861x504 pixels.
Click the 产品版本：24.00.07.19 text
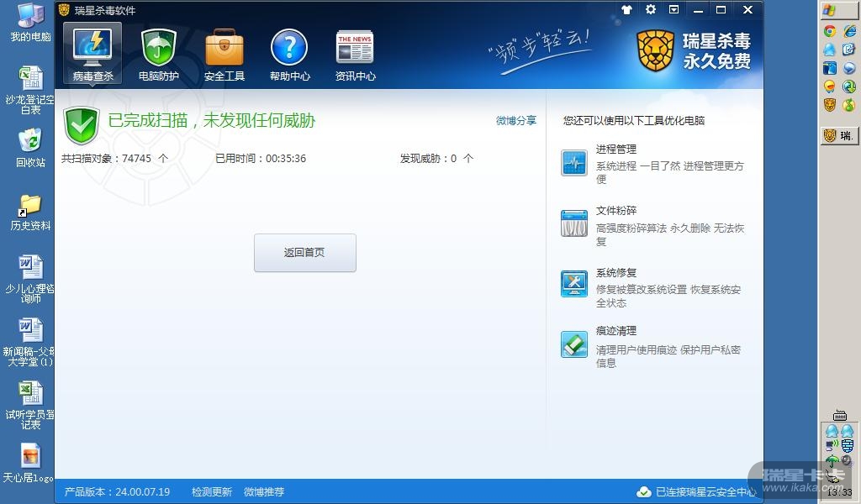[x=117, y=492]
